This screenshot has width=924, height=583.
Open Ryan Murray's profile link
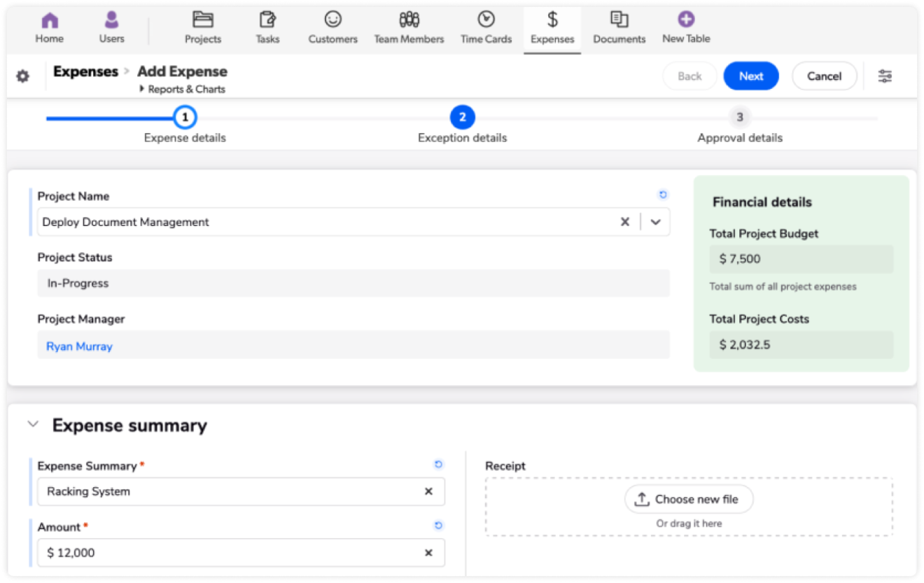click(78, 346)
